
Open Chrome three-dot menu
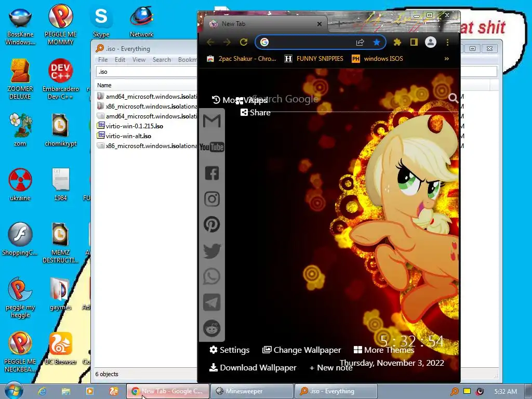(447, 42)
